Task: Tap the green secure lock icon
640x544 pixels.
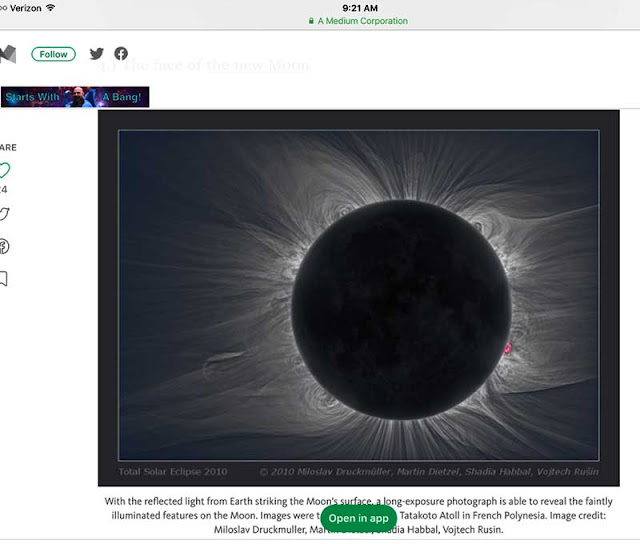Action: pyautogui.click(x=311, y=21)
